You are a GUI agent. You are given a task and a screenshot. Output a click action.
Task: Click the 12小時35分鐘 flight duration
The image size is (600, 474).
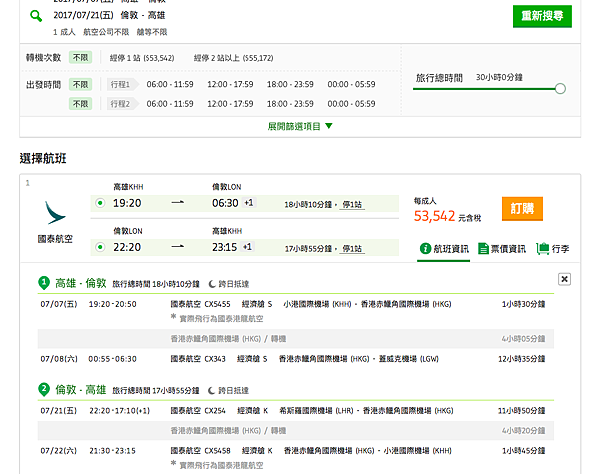click(522, 359)
